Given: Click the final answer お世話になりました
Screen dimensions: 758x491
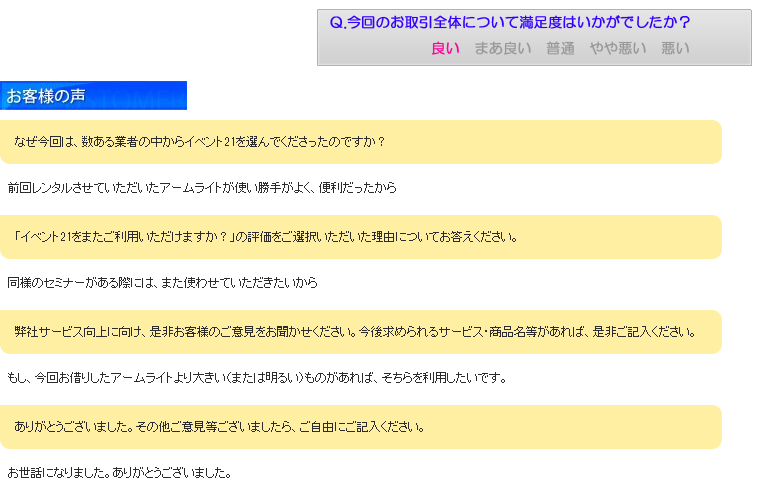Looking at the screenshot, I should coord(119,472).
